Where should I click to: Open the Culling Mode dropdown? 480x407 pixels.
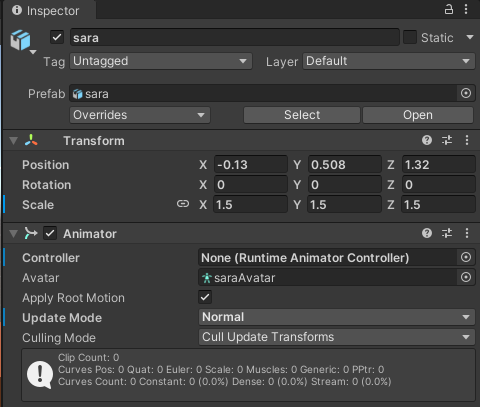point(337,337)
